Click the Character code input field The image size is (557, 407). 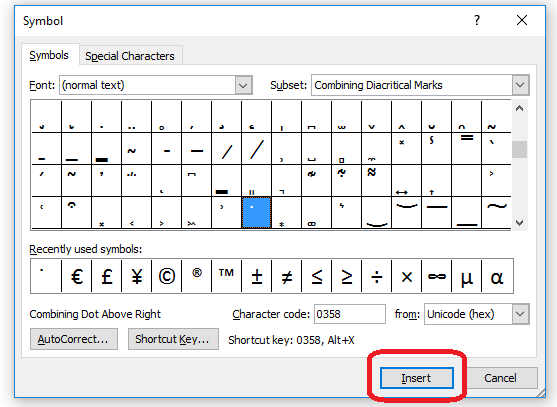[x=350, y=314]
